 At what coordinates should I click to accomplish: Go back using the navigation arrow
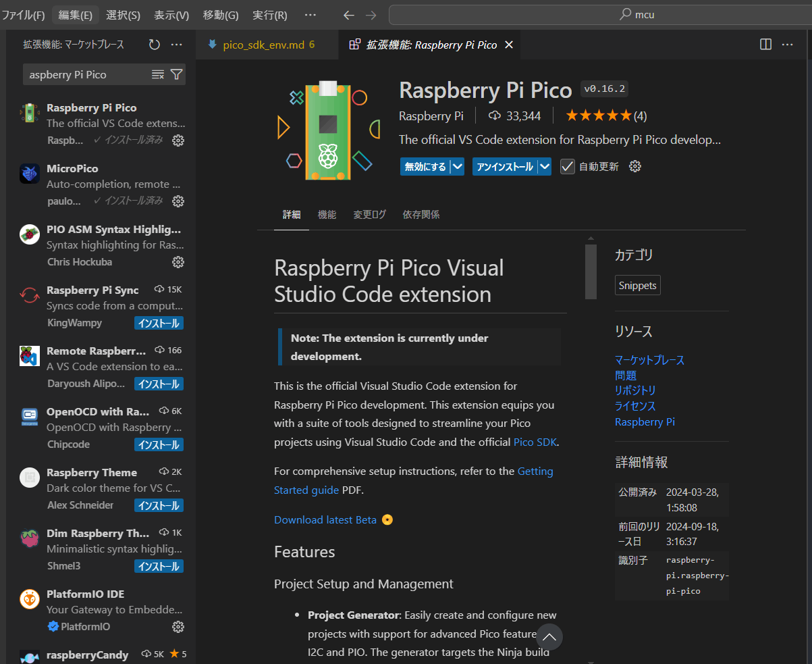348,15
